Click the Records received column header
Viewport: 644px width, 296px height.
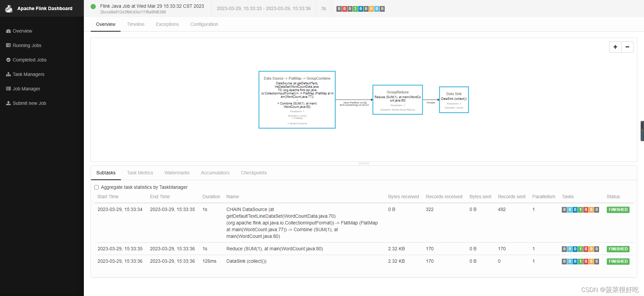point(444,197)
